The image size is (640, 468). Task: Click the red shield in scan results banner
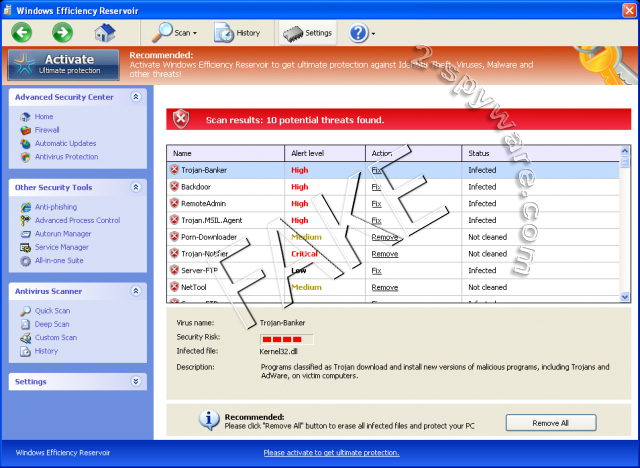pos(181,119)
